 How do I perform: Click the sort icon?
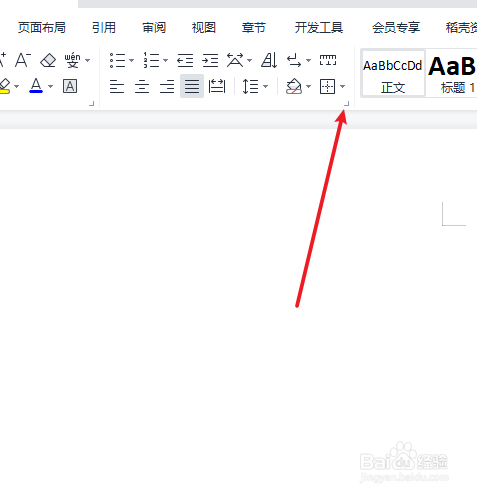click(269, 60)
